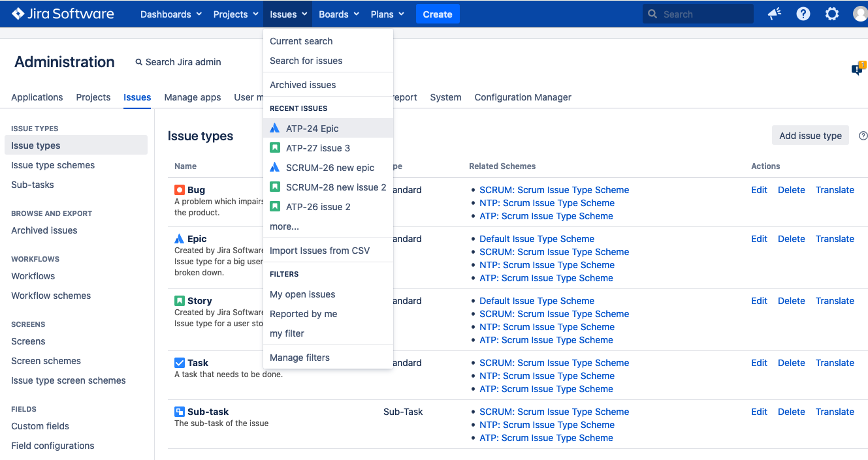Viewport: 868px width, 460px height.
Task: Click Edit for the Sub-task issue type
Action: [759, 412]
